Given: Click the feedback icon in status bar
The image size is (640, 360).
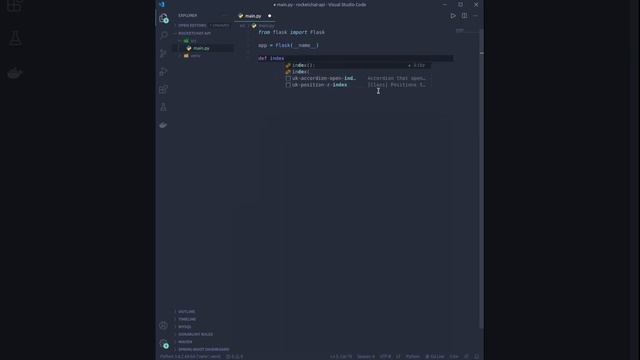Looking at the screenshot, I should pyautogui.click(x=467, y=356).
